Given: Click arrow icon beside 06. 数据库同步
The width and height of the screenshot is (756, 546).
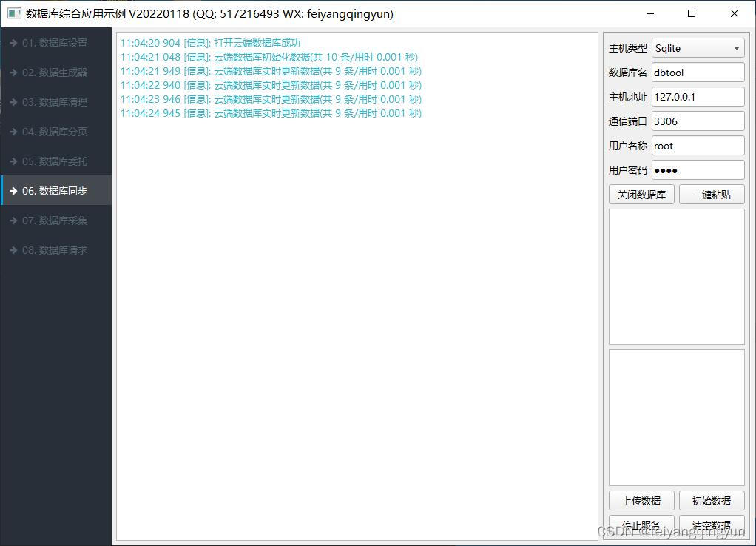Looking at the screenshot, I should (13, 191).
